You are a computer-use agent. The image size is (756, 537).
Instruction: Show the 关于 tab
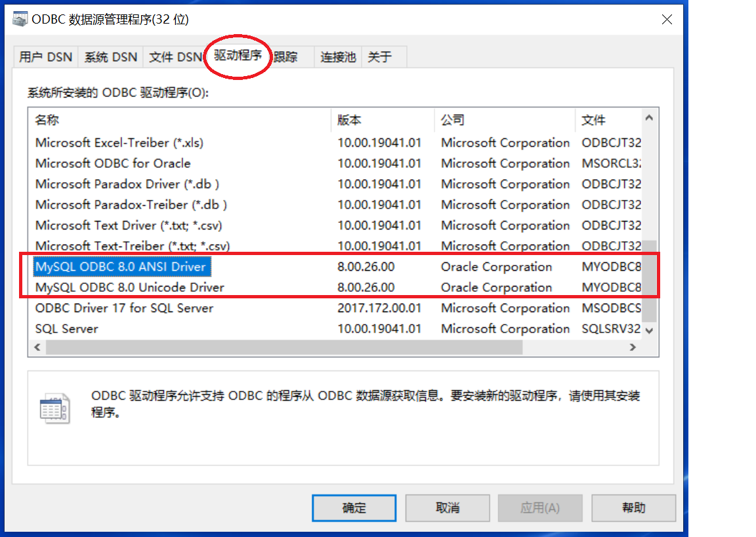point(380,57)
